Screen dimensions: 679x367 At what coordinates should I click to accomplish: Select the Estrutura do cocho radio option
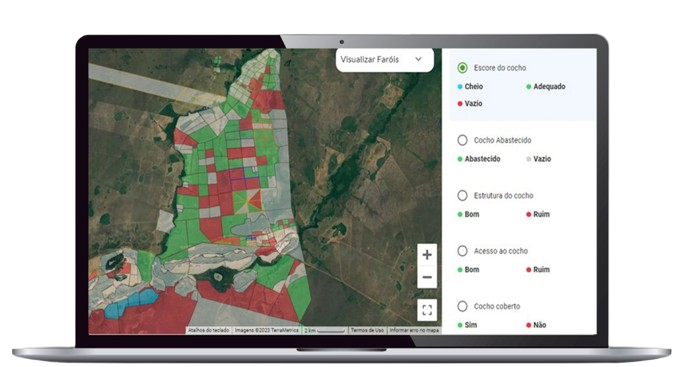[x=462, y=196]
